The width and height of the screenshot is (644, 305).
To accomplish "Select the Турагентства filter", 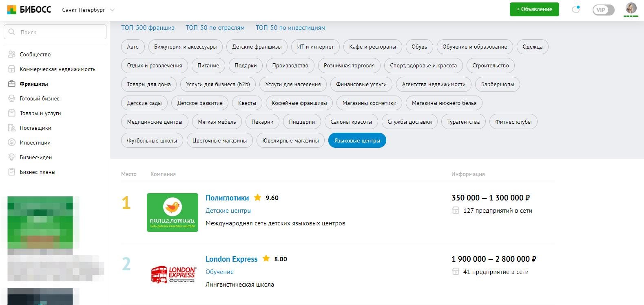I will click(463, 122).
